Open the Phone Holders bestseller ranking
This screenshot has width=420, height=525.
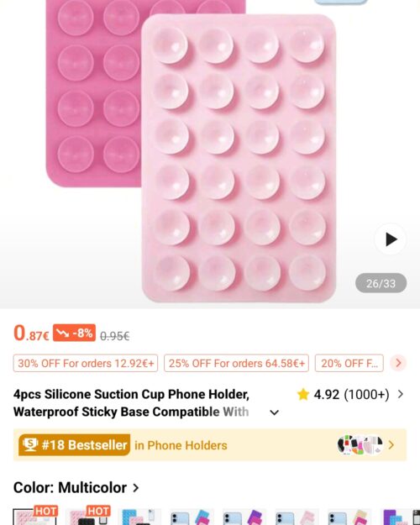(181, 445)
